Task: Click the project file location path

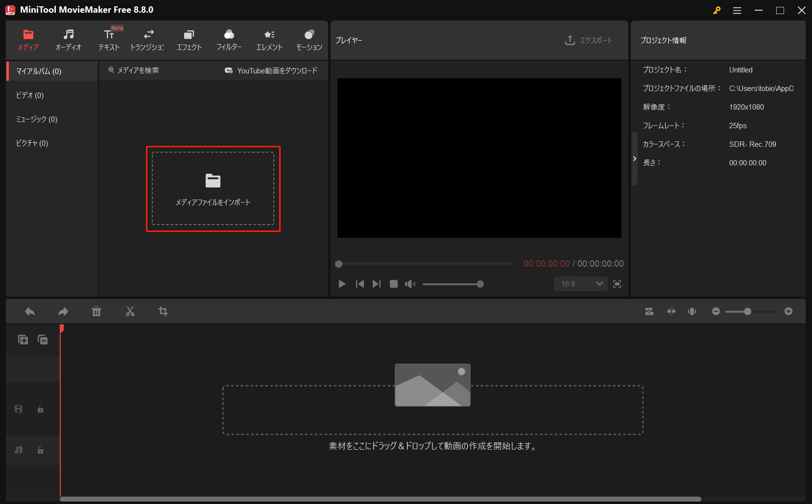Action: (x=762, y=89)
